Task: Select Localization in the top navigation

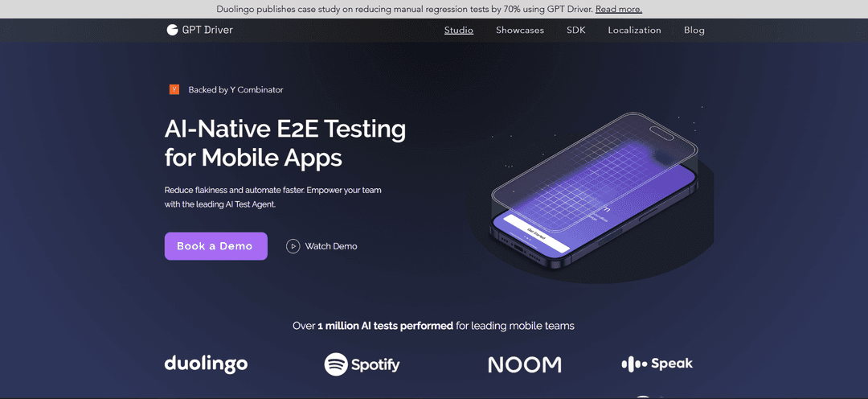Action: click(634, 30)
